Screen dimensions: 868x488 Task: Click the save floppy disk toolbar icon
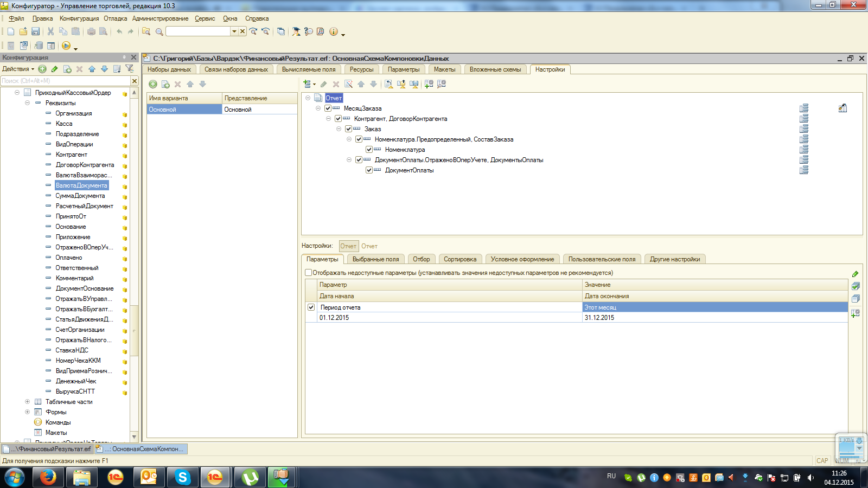35,31
